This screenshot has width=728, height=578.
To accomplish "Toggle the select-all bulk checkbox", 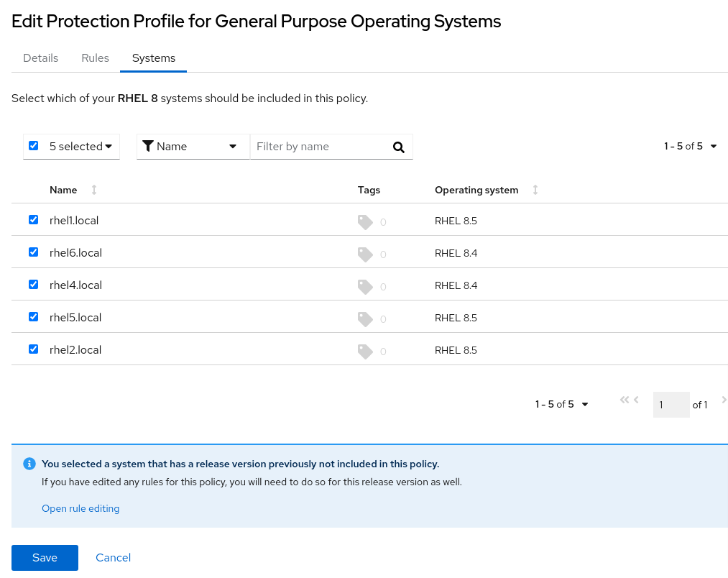I will pos(33,146).
